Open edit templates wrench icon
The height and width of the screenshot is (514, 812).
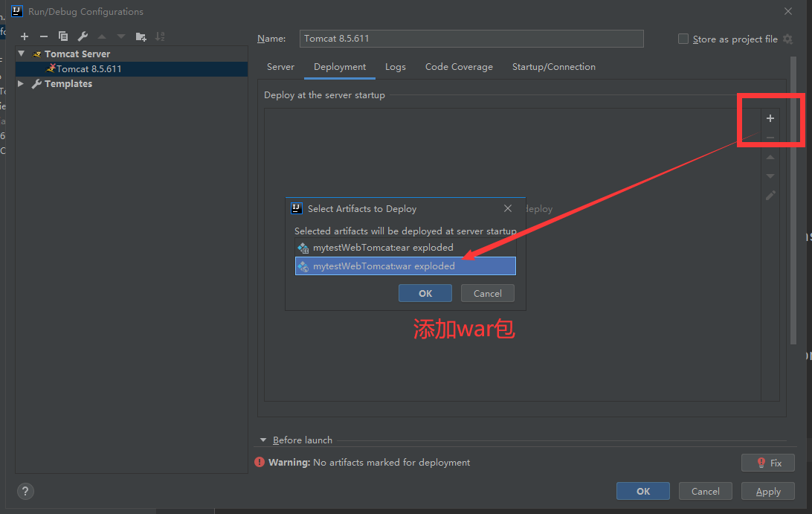click(x=83, y=36)
